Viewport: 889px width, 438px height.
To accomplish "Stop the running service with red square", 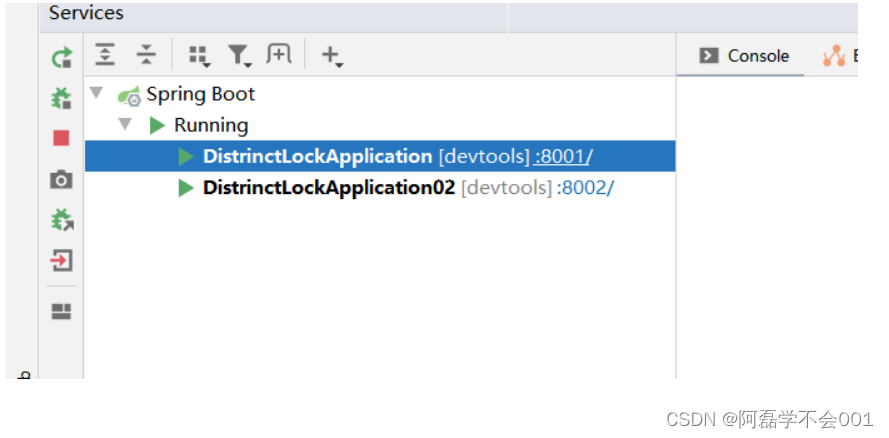I will [61, 138].
